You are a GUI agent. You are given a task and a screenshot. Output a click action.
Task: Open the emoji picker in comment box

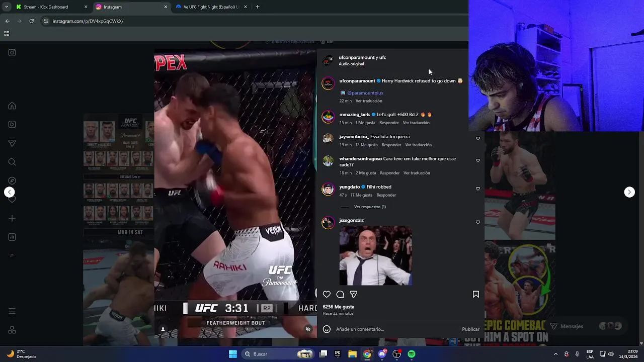point(327,329)
